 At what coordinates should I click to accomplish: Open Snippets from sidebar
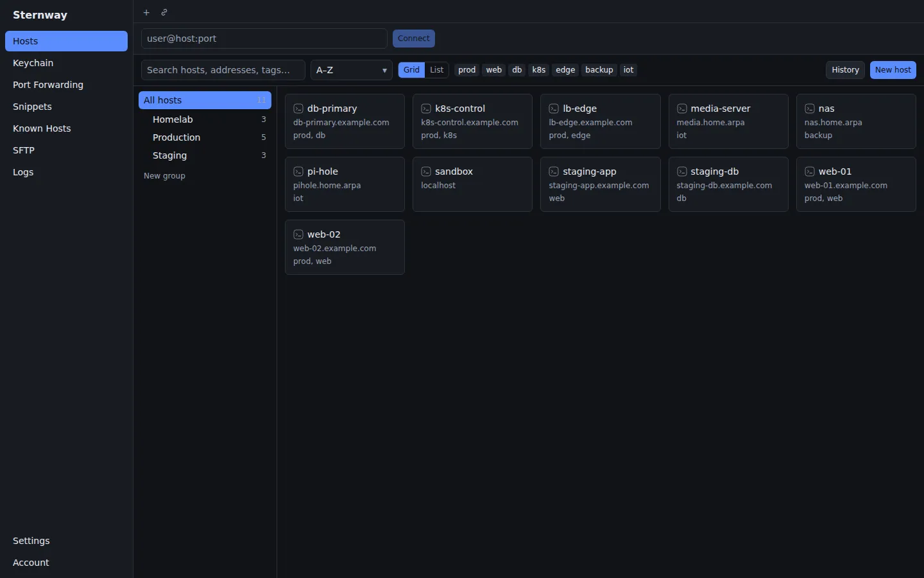(66, 107)
